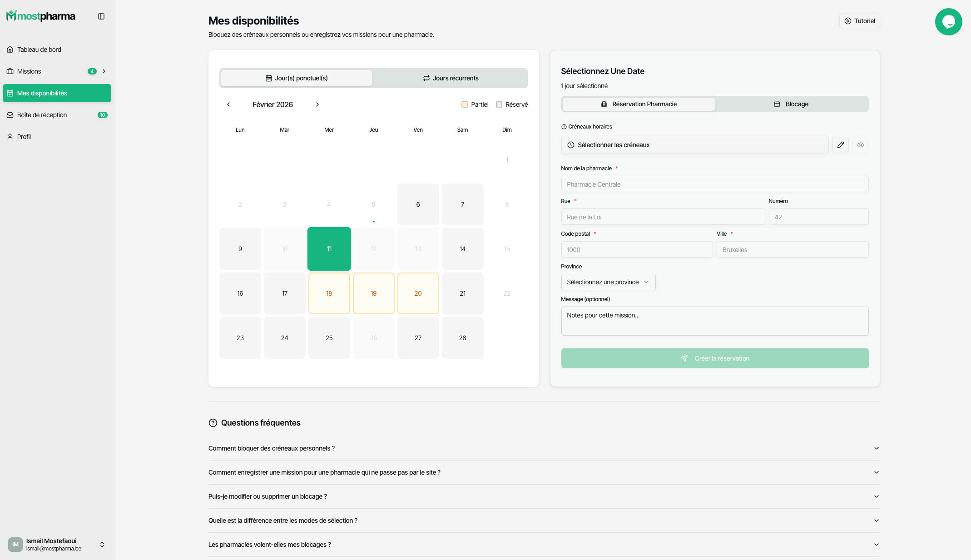The height and width of the screenshot is (560, 971).
Task: Open Mes disponibilités calendar icon
Action: pyautogui.click(x=10, y=93)
